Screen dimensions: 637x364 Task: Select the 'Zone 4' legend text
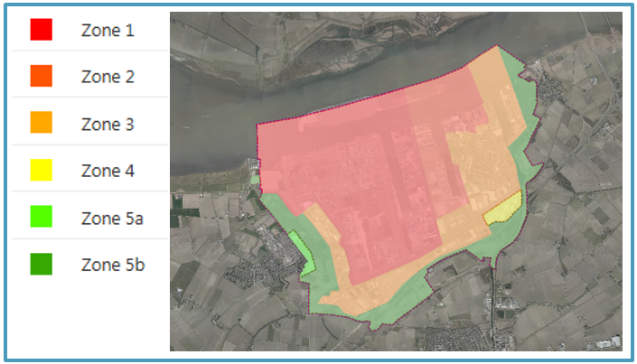click(x=108, y=171)
